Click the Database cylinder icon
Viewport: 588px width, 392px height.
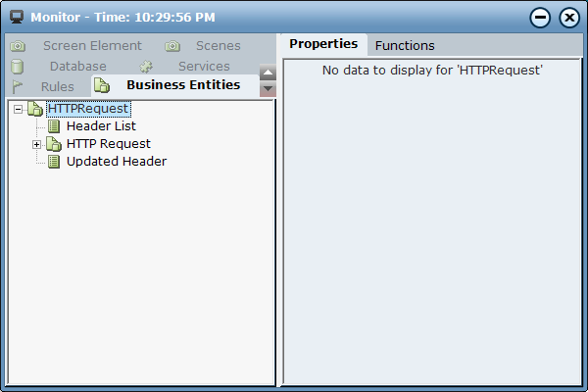[18, 67]
